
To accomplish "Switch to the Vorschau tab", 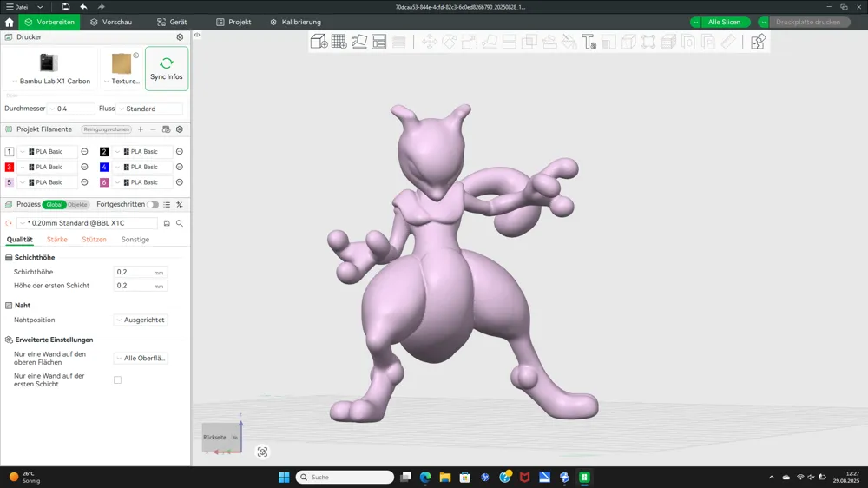I will pos(111,23).
